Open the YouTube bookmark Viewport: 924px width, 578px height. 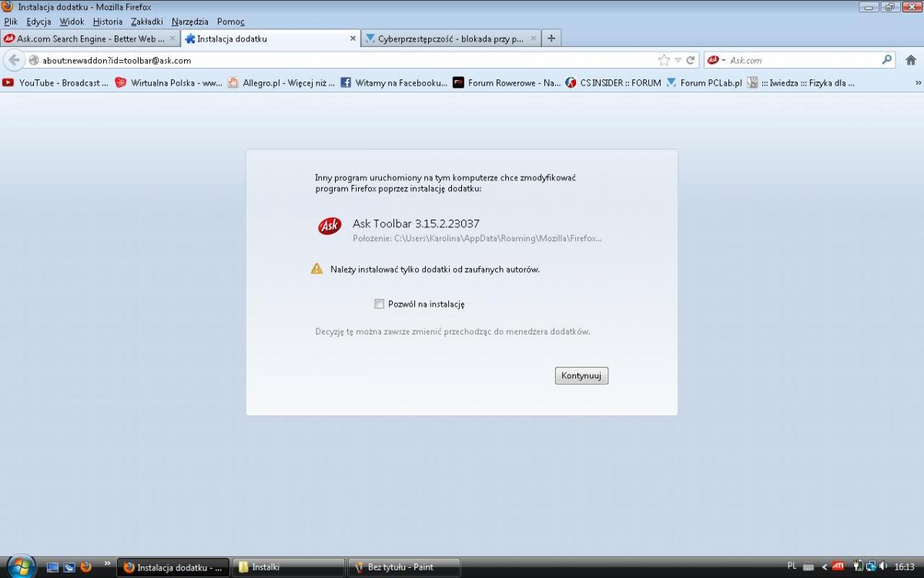click(x=55, y=82)
